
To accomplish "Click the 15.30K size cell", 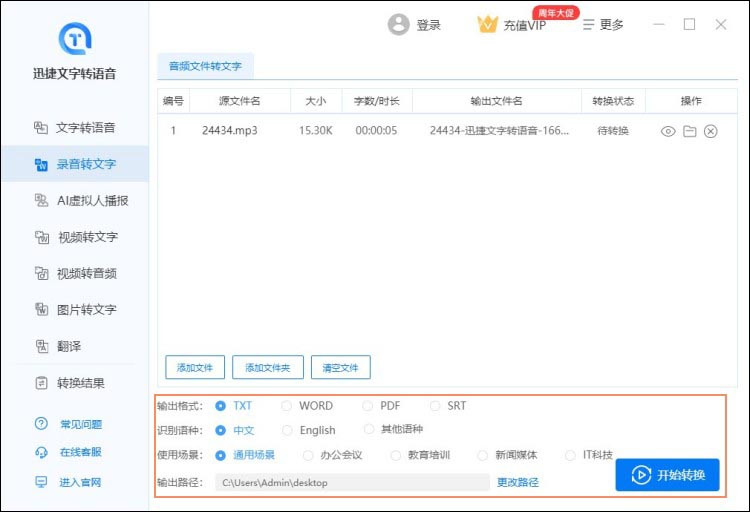I will tap(316, 131).
